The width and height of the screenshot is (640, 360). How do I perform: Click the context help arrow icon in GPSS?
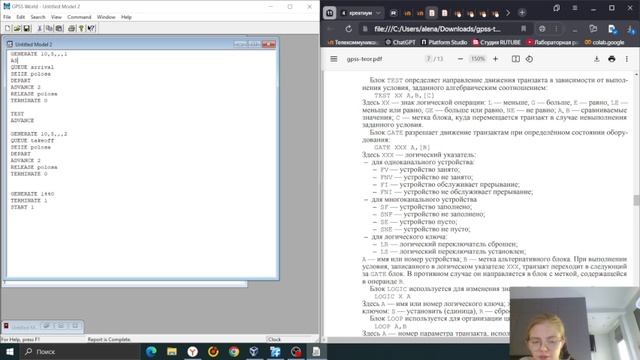point(91,28)
